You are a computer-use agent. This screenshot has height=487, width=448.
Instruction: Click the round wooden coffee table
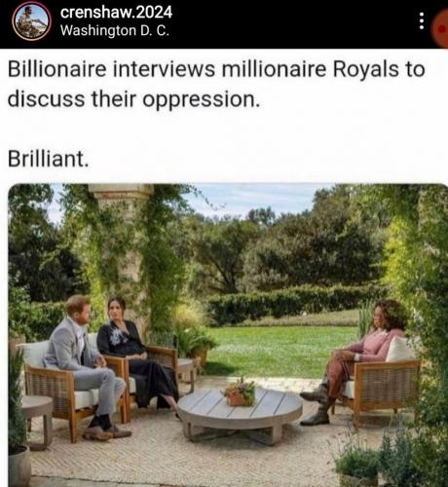(240, 414)
